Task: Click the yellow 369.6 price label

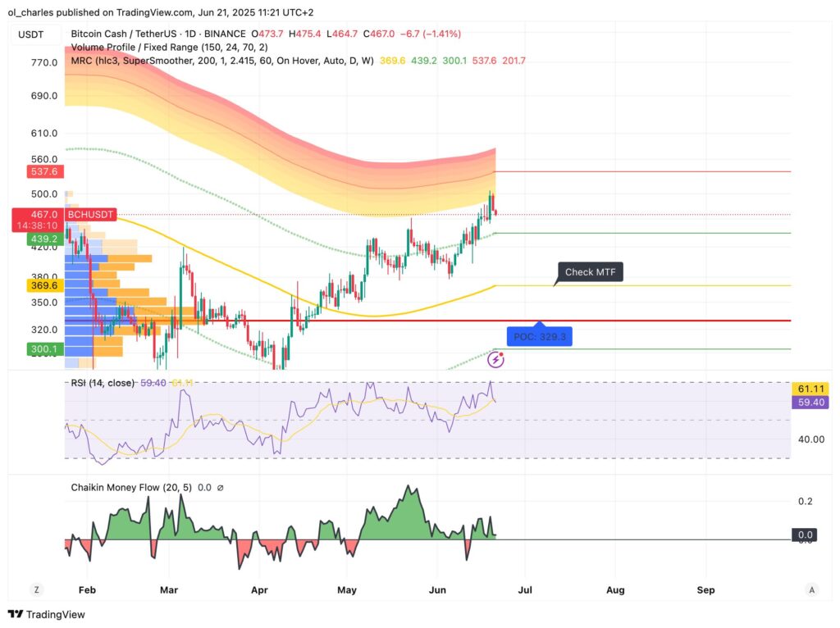Action: click(42, 284)
